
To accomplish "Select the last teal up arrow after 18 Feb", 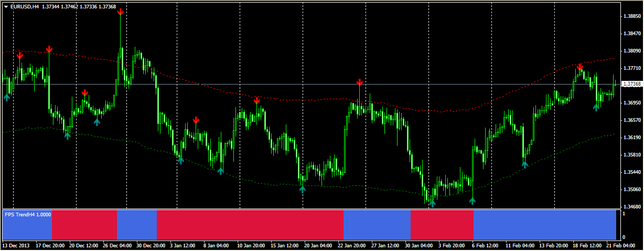I will click(596, 107).
